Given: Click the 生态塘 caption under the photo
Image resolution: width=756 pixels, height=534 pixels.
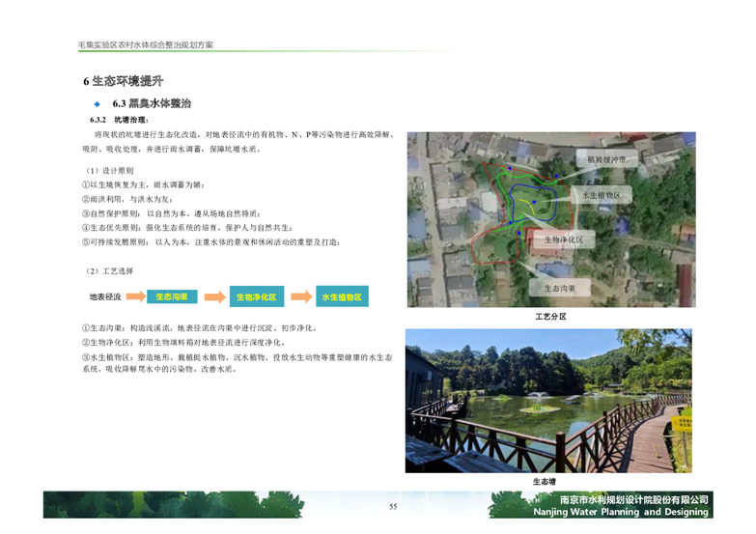Looking at the screenshot, I should pos(545,481).
